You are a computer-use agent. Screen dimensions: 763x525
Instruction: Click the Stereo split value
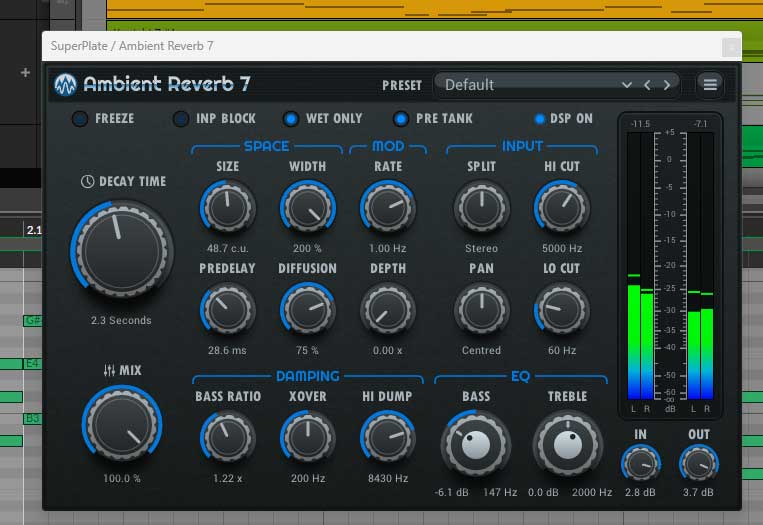tap(481, 248)
